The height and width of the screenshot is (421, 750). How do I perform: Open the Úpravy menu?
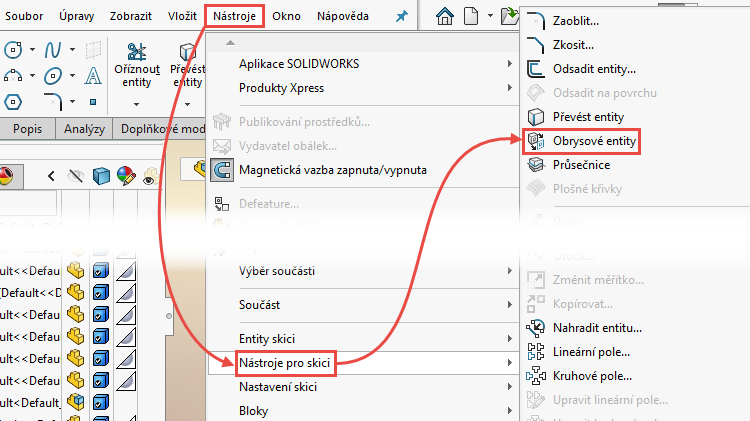tap(77, 16)
